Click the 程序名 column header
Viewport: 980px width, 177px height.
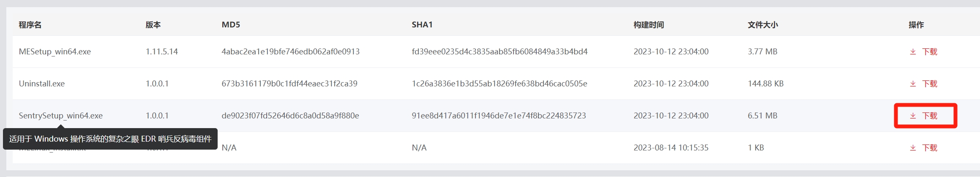[x=30, y=25]
